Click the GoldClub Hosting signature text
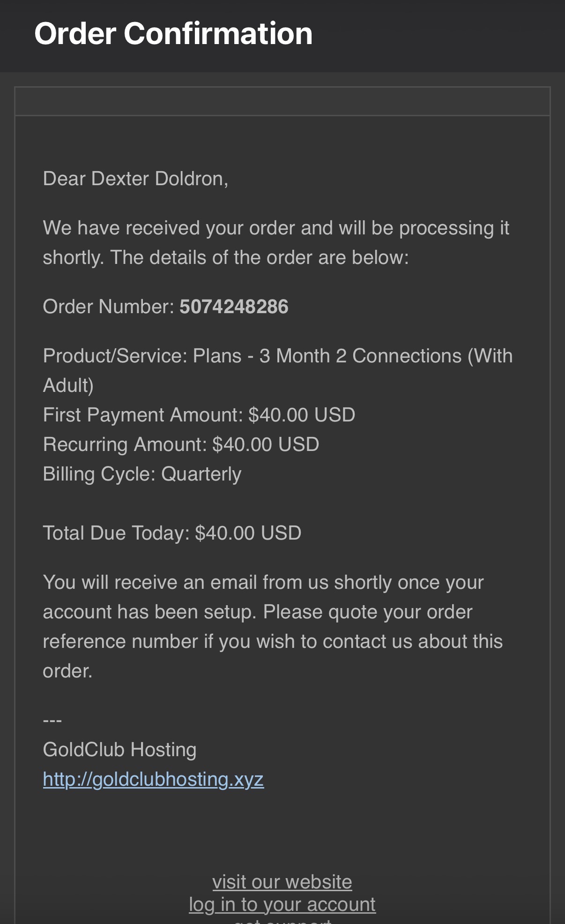Image resolution: width=565 pixels, height=924 pixels. (x=119, y=750)
